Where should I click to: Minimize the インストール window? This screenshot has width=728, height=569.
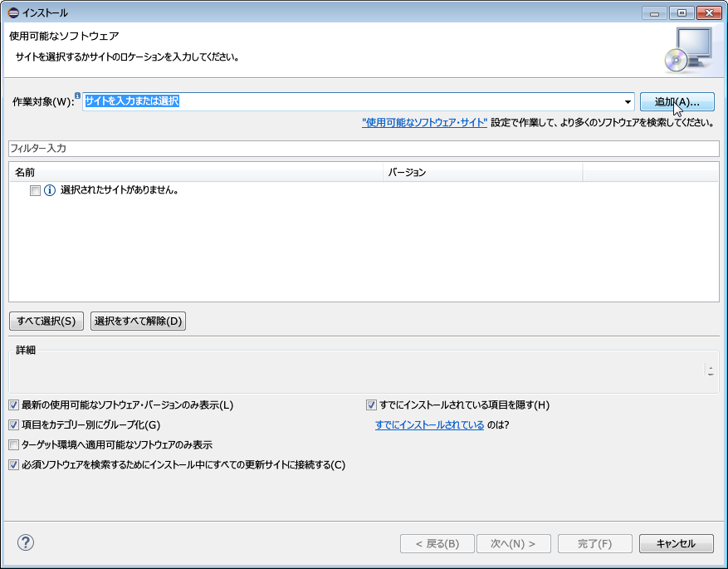(x=655, y=13)
